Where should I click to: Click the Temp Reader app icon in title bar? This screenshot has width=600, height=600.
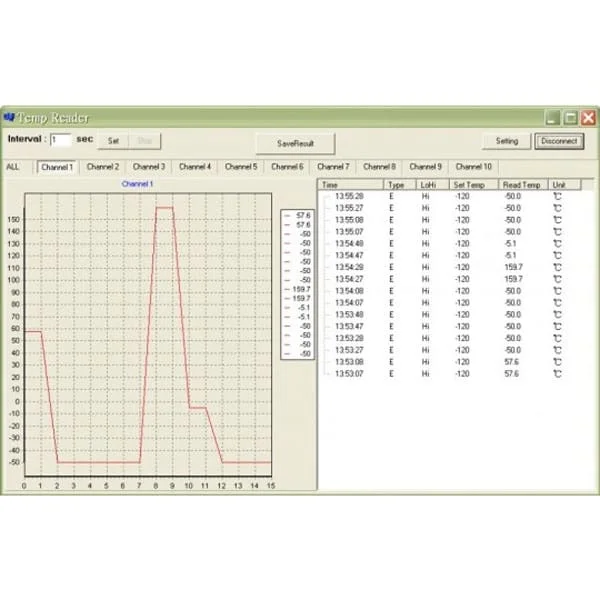tap(10, 117)
